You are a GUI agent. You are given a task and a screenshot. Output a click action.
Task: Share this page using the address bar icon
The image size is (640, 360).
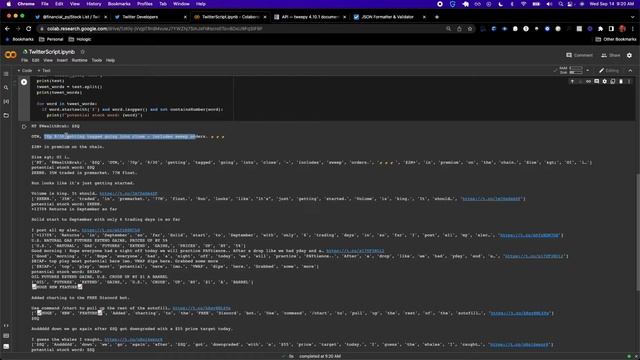(x=459, y=29)
